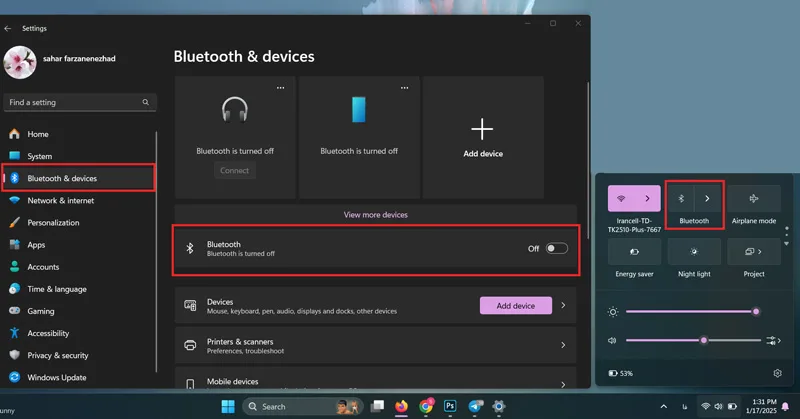The width and height of the screenshot is (800, 419).
Task: Open Telegram taskbar icon
Action: pyautogui.click(x=476, y=406)
